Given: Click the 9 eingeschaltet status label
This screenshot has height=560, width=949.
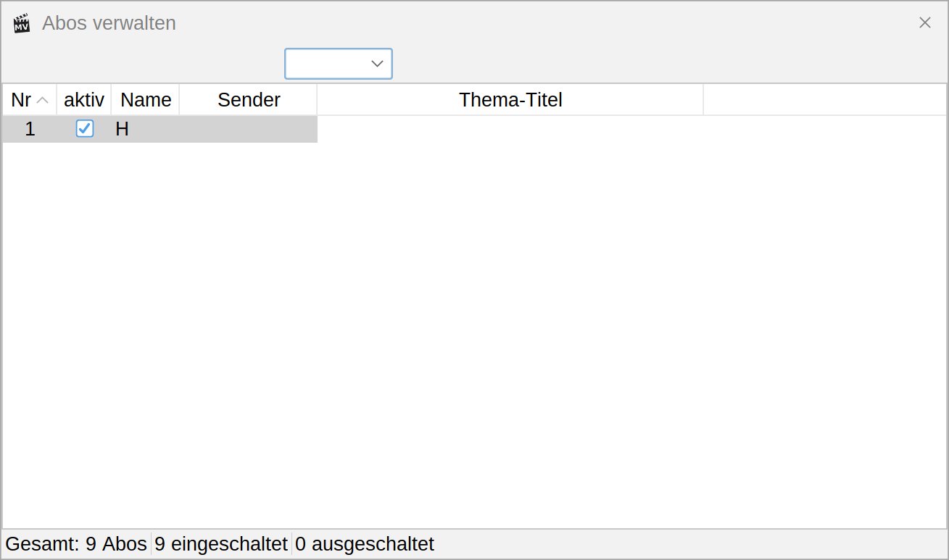Looking at the screenshot, I should [x=221, y=544].
